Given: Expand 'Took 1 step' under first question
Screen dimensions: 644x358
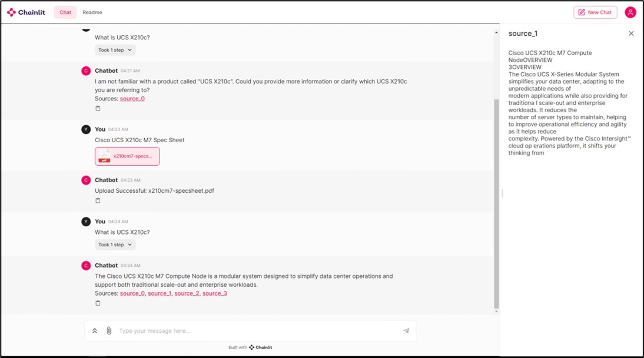Looking at the screenshot, I should click(115, 50).
